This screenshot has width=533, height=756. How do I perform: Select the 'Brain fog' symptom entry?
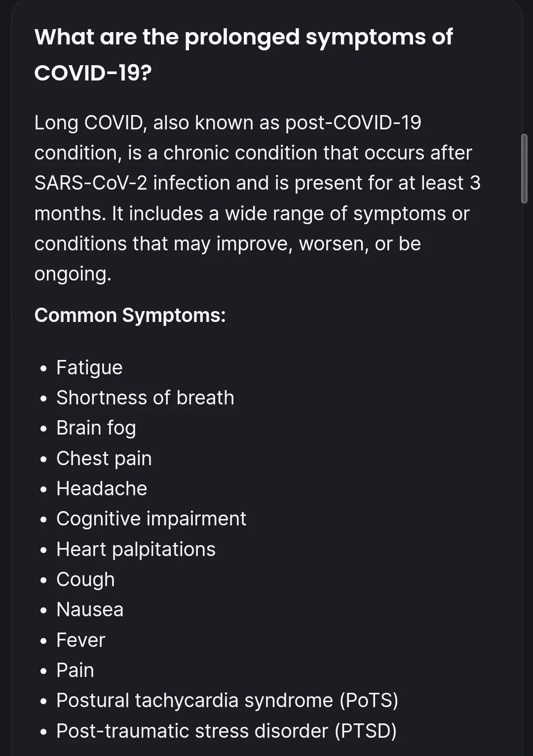click(x=96, y=428)
